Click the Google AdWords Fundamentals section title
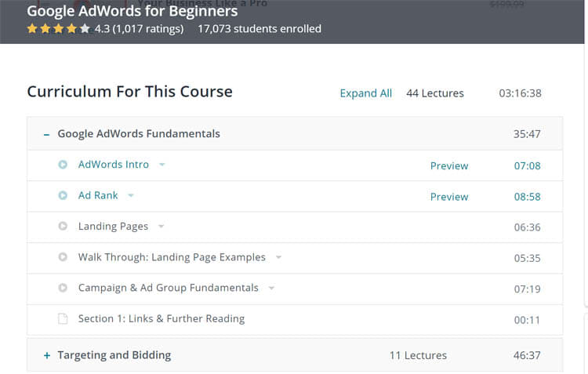The image size is (588, 374). [x=139, y=134]
